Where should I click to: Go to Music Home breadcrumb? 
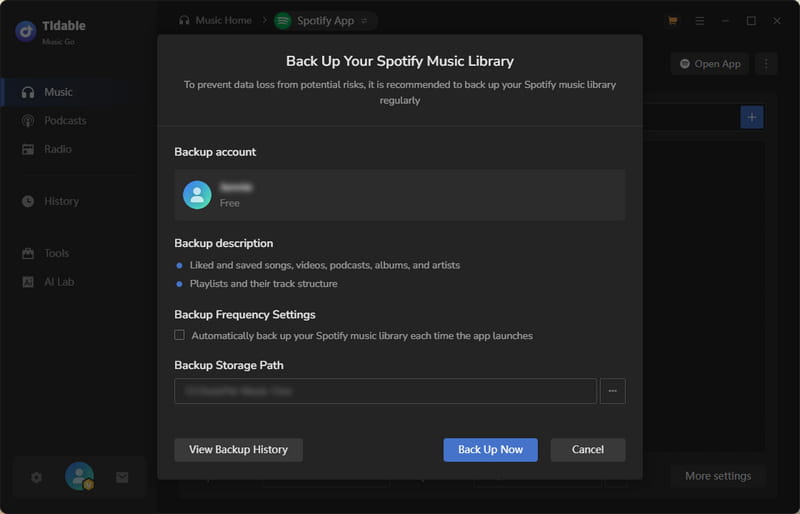point(215,20)
